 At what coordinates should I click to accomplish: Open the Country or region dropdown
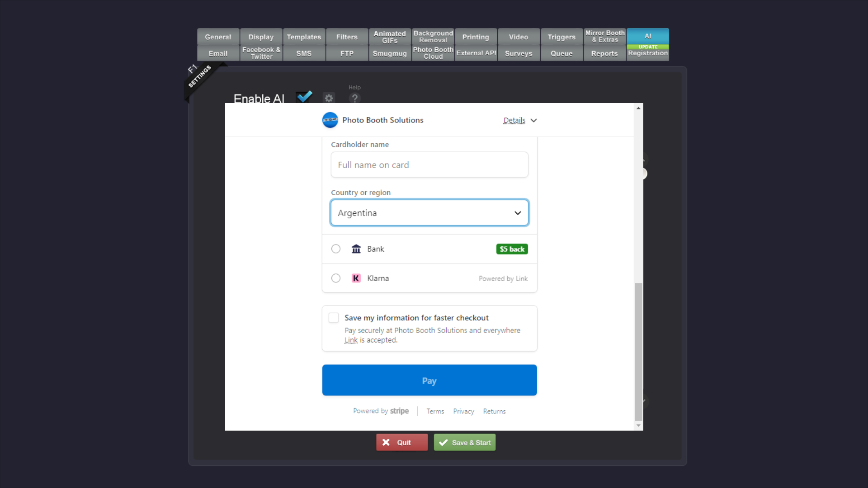429,213
